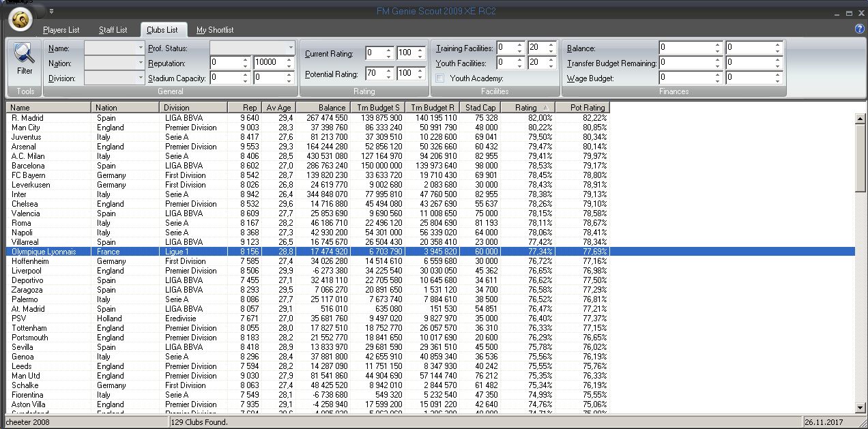Open the round application menu orb
Screen dimensions: 868x429
coord(23,20)
